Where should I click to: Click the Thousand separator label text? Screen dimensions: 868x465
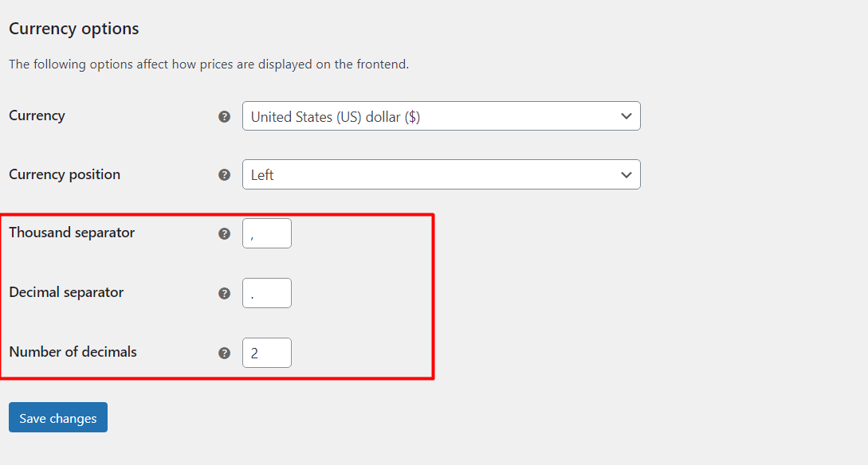[72, 232]
